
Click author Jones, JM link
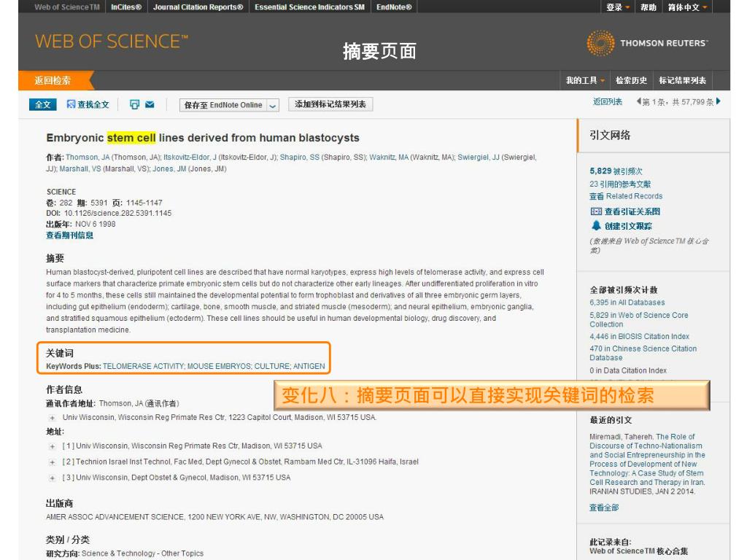(x=169, y=168)
